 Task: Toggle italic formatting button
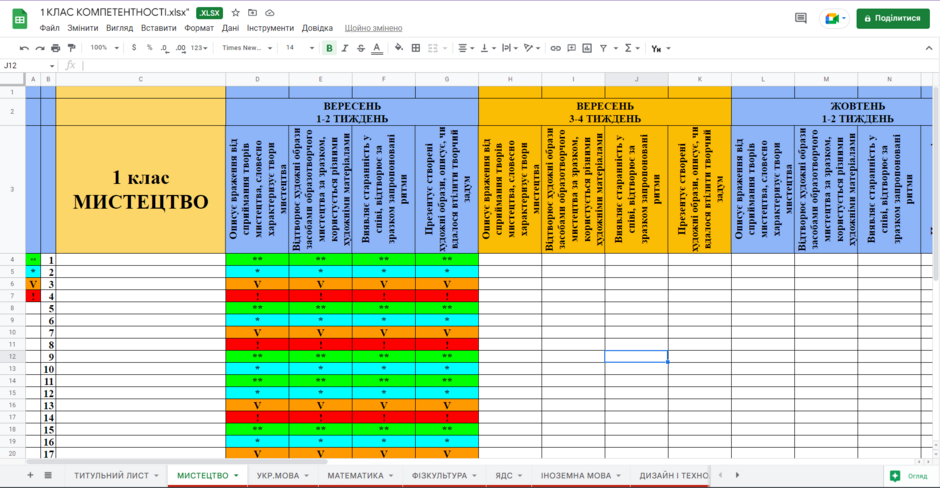pyautogui.click(x=345, y=48)
